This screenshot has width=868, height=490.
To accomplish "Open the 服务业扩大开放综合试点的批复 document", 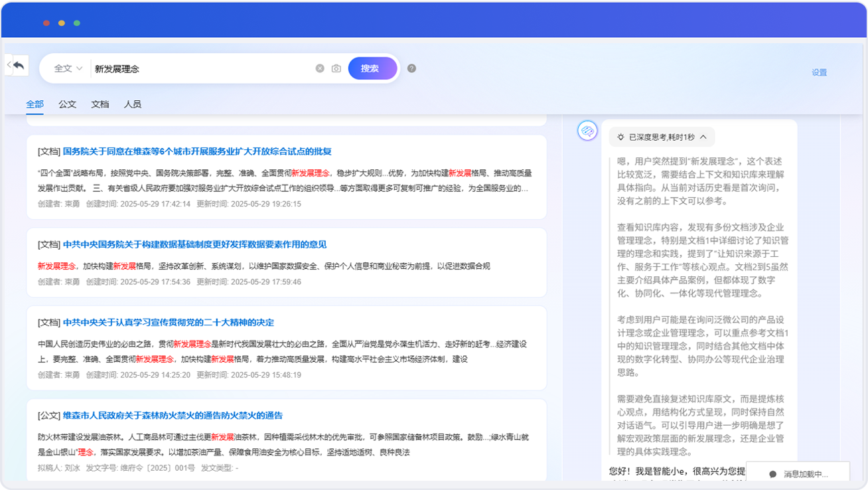I will click(x=197, y=151).
